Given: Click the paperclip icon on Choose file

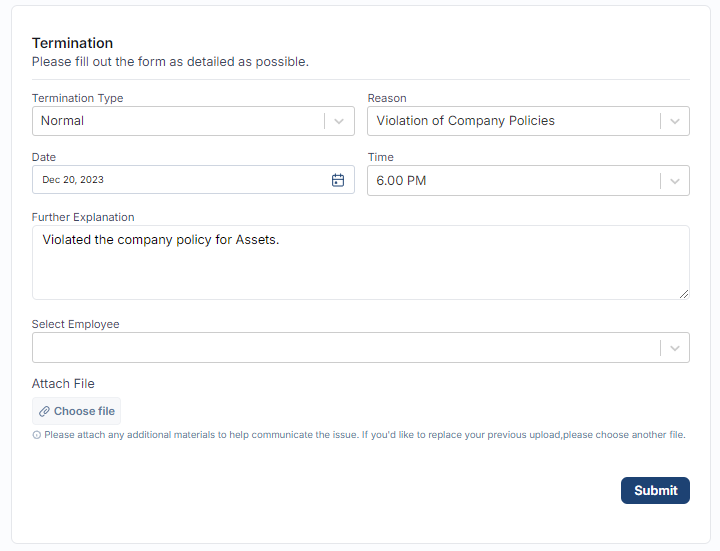Looking at the screenshot, I should (44, 411).
